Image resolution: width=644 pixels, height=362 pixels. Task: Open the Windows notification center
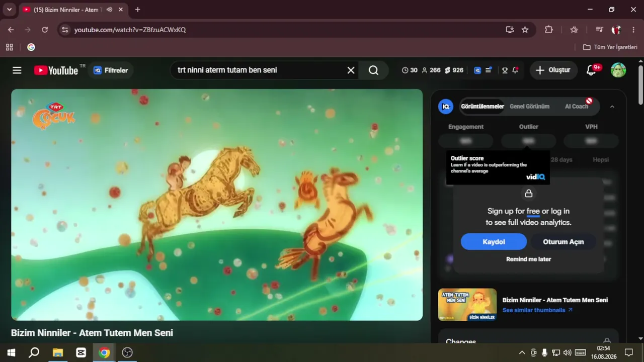pyautogui.click(x=629, y=352)
